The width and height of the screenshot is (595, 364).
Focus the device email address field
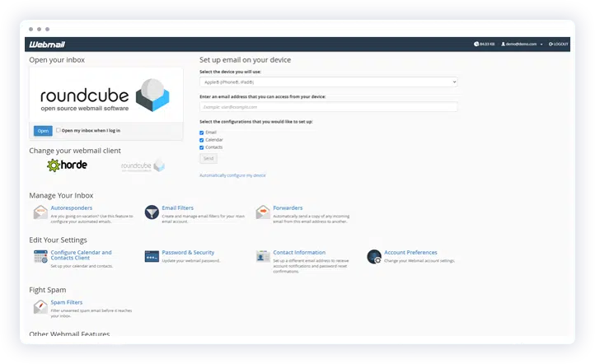click(328, 107)
